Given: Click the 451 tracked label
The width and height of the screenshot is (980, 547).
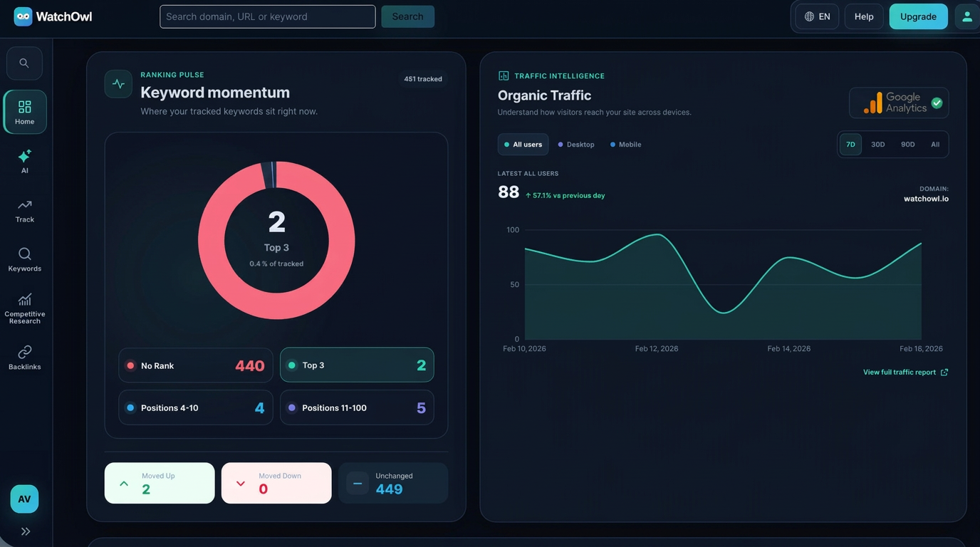Looking at the screenshot, I should [423, 79].
